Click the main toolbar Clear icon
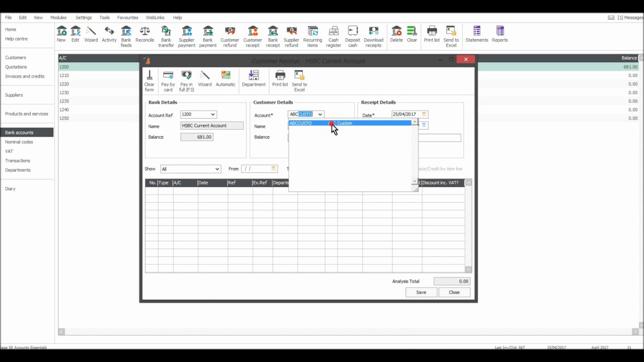The width and height of the screenshot is (644, 362). point(412,34)
